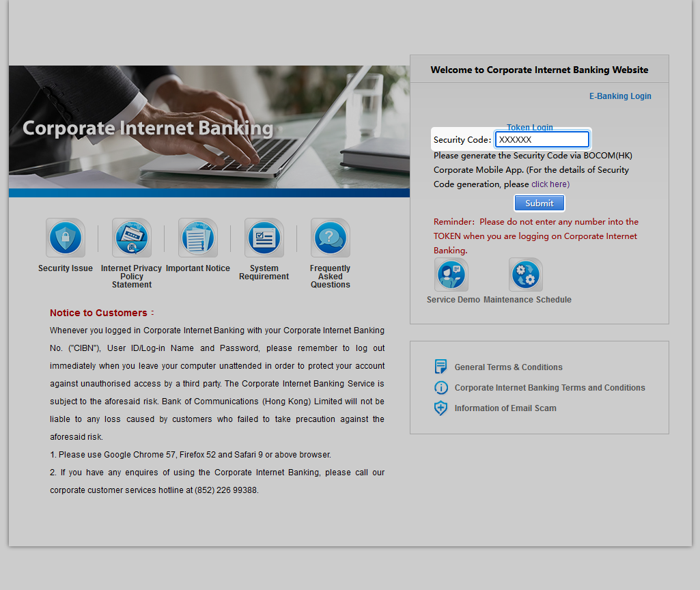
Task: Open Corporate Internet Banking Terms and Conditions link
Action: (550, 388)
